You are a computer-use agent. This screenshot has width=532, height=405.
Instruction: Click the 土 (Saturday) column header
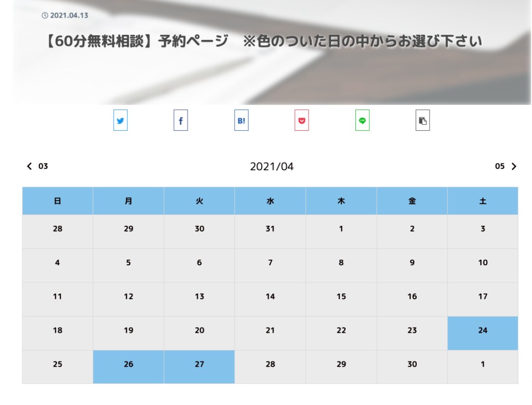click(483, 201)
